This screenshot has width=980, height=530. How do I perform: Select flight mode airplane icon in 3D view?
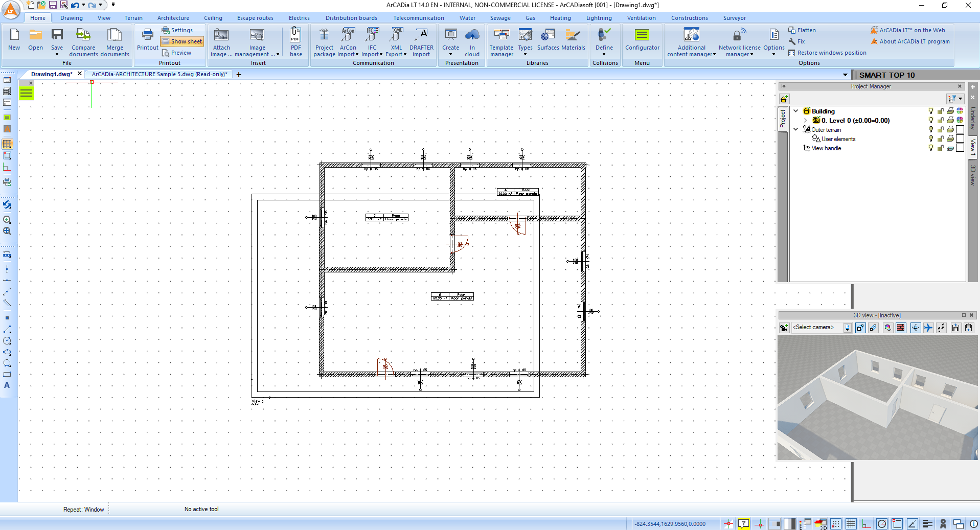click(x=928, y=328)
